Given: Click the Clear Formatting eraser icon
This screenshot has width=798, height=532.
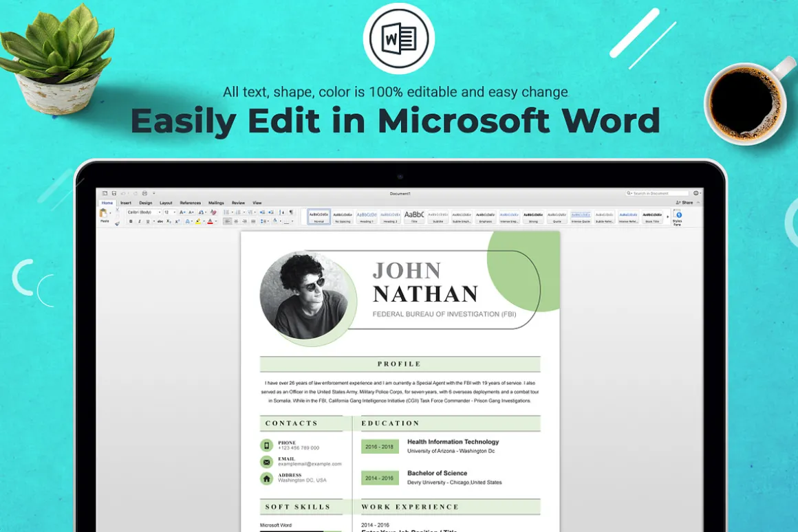Looking at the screenshot, I should [x=214, y=212].
